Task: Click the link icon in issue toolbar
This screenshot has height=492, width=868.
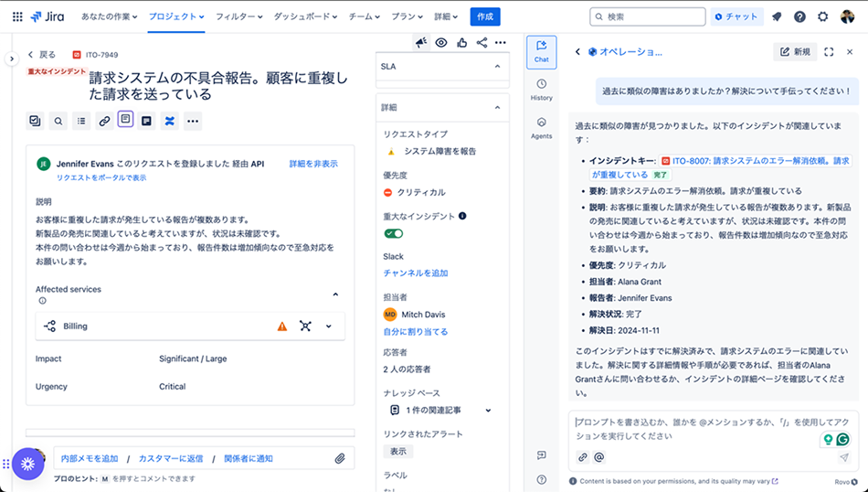Action: pyautogui.click(x=104, y=121)
